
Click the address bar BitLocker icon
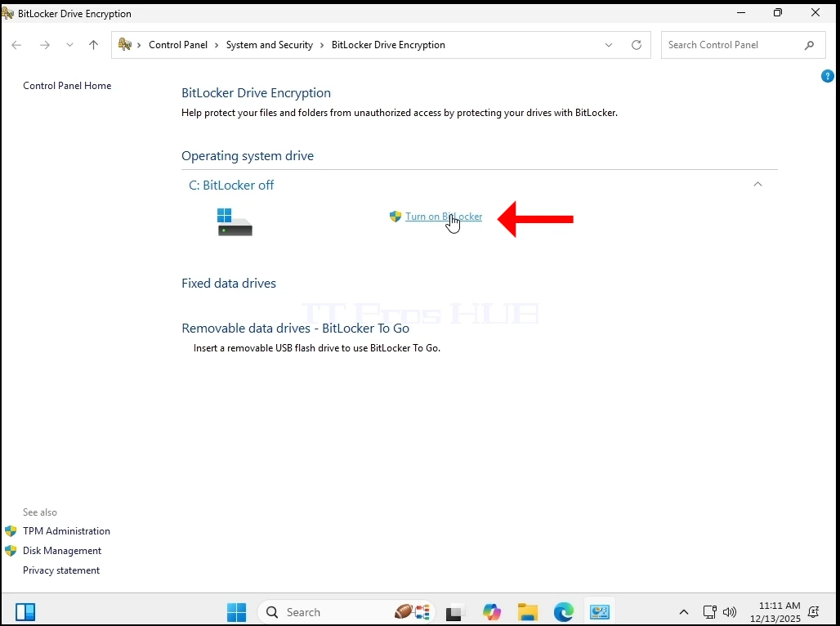point(125,44)
